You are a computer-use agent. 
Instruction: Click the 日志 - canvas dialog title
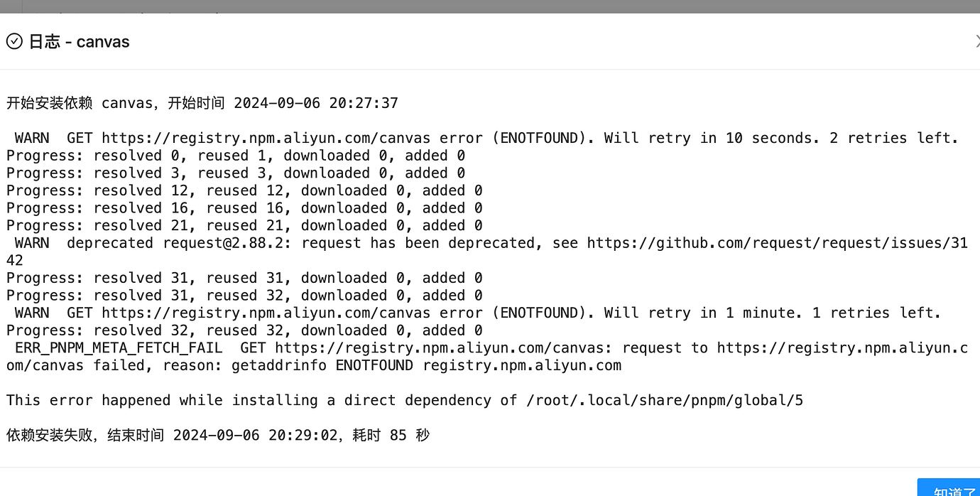coord(79,41)
